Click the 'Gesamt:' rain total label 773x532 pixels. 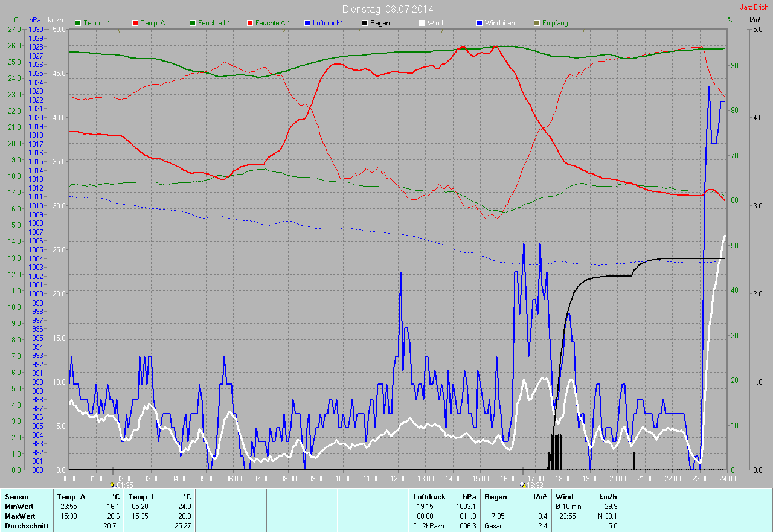(x=496, y=526)
